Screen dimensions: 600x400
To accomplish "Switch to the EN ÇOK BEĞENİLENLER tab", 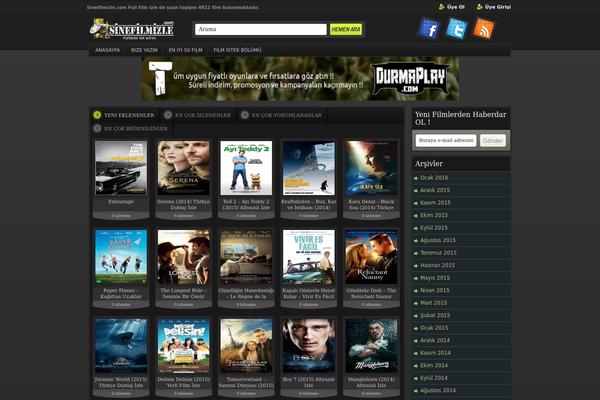I will (130, 129).
